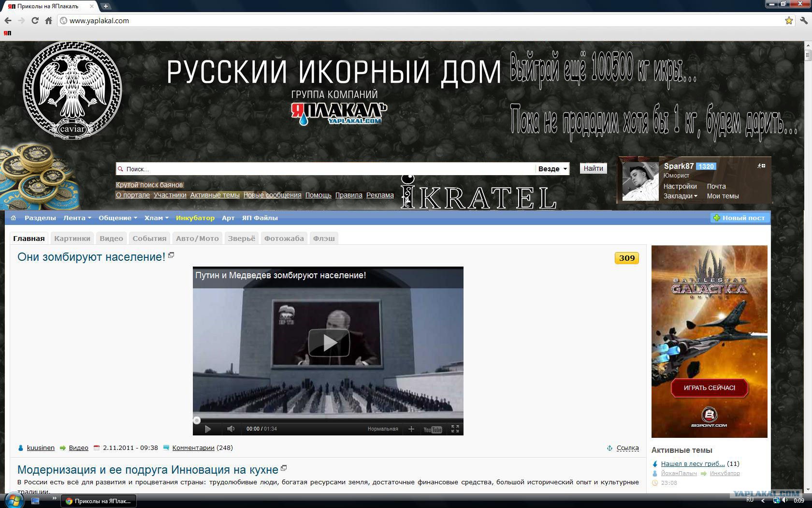This screenshot has width=812, height=508.
Task: Mute the video with the speaker icon
Action: [x=231, y=429]
